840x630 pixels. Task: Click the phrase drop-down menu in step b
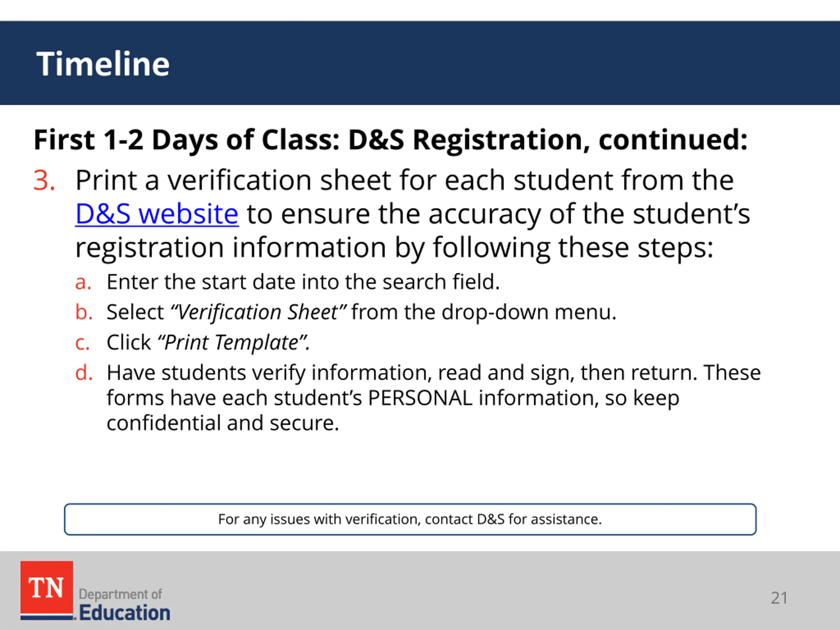click(528, 312)
